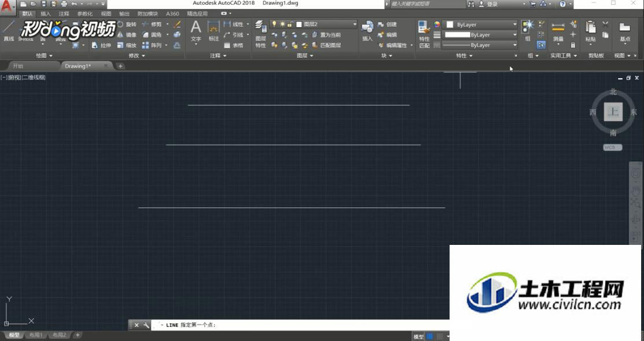This screenshot has width=644, height=341.
Task: Expand the 特性 panel
Action: [x=464, y=56]
